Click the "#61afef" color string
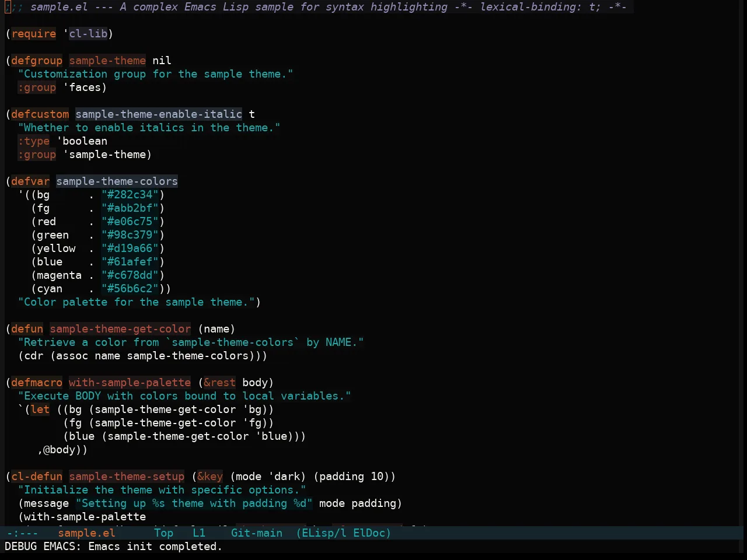 (130, 262)
